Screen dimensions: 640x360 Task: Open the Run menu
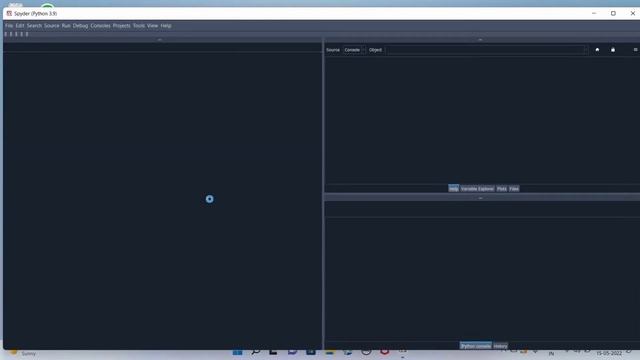point(66,26)
